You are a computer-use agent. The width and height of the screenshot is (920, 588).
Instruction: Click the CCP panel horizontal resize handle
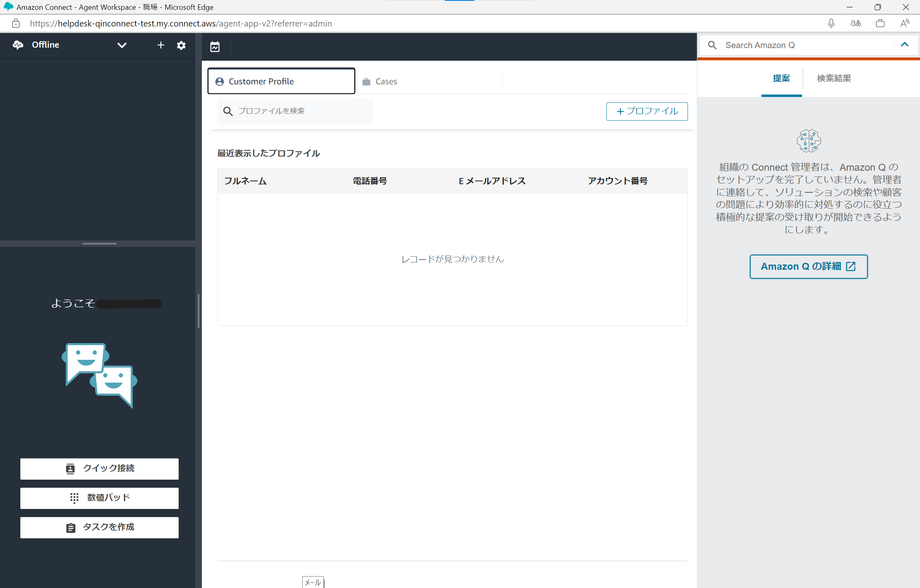click(x=99, y=244)
